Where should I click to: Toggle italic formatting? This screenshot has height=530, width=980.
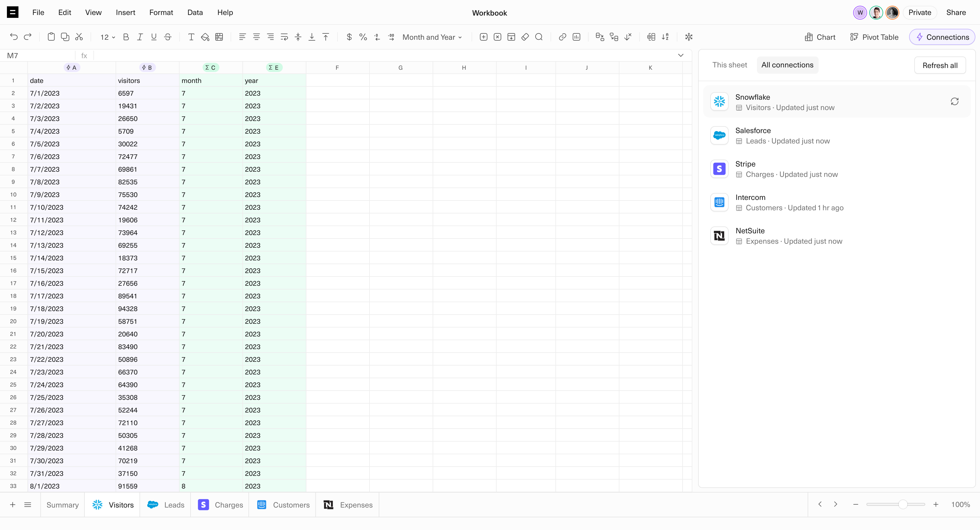(x=140, y=37)
